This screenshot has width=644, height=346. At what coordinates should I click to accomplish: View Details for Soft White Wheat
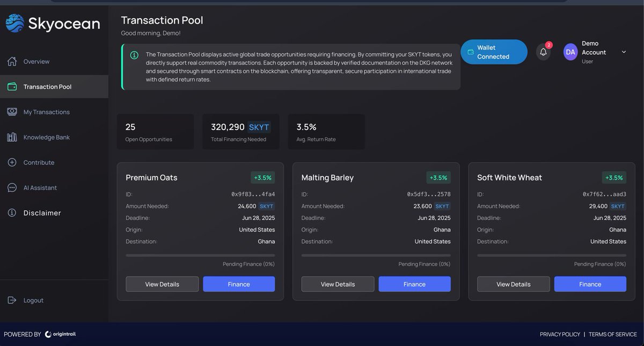[x=513, y=284]
